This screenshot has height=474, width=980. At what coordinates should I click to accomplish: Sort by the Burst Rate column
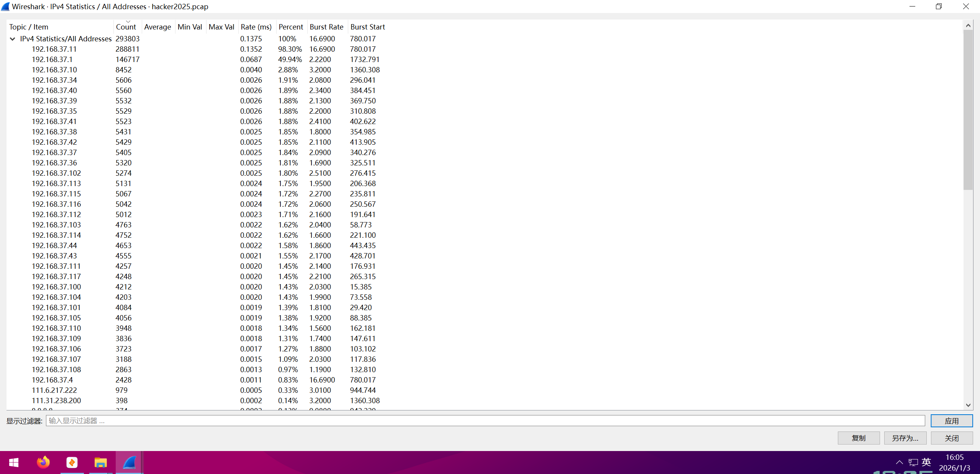pyautogui.click(x=326, y=27)
